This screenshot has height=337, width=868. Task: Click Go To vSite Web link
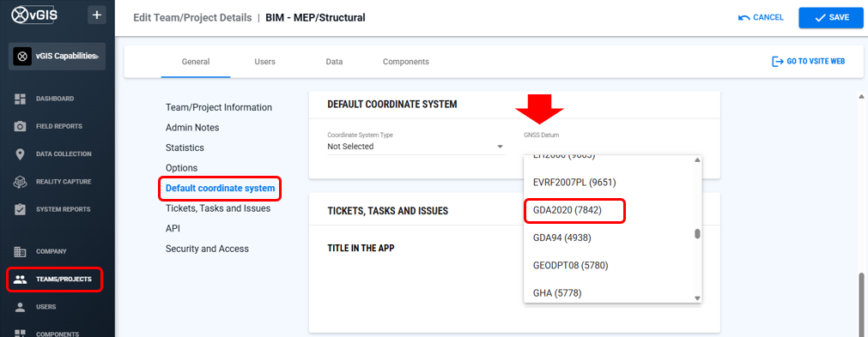point(808,62)
